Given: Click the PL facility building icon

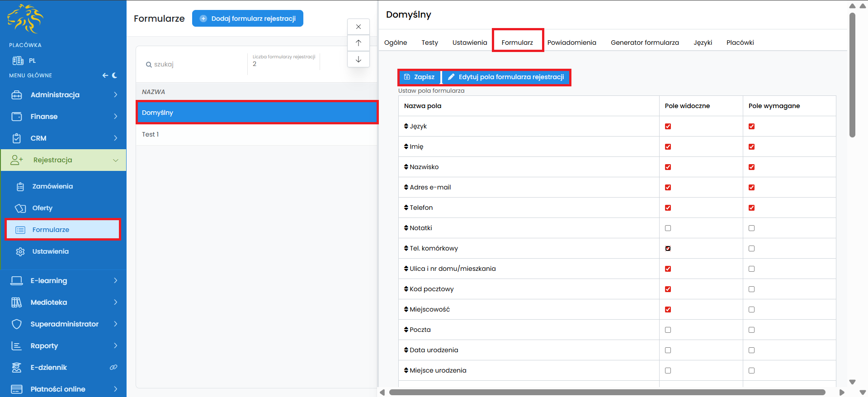Looking at the screenshot, I should point(18,61).
